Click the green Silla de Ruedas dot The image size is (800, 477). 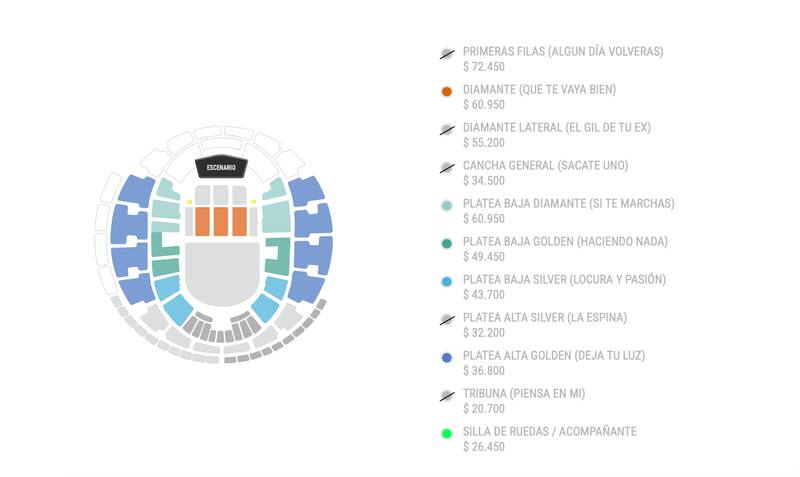447,434
